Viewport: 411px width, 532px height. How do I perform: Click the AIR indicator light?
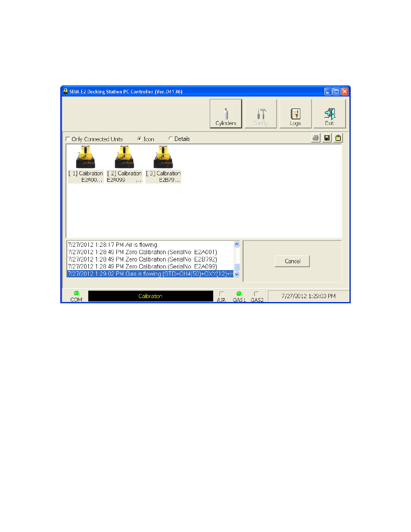click(x=221, y=294)
